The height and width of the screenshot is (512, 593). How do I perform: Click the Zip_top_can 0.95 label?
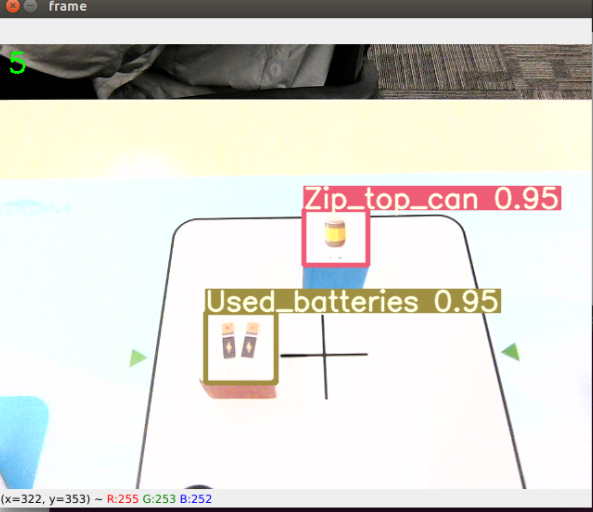[432, 198]
